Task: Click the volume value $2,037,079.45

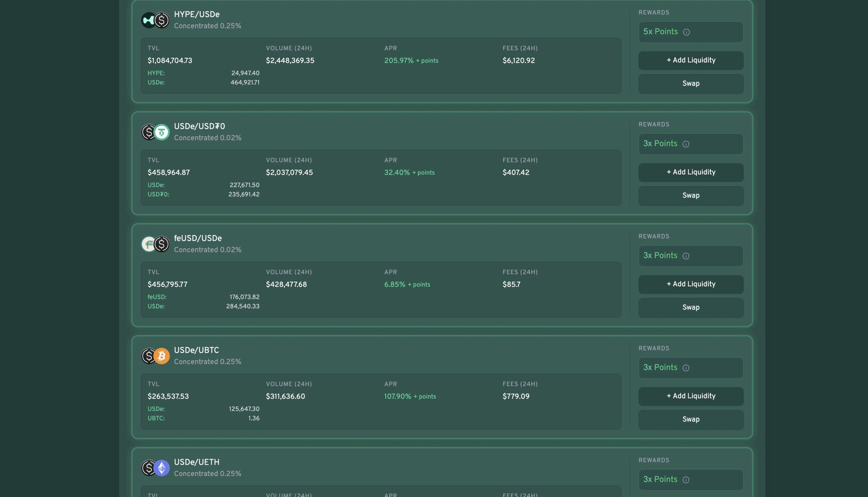Action: (289, 173)
